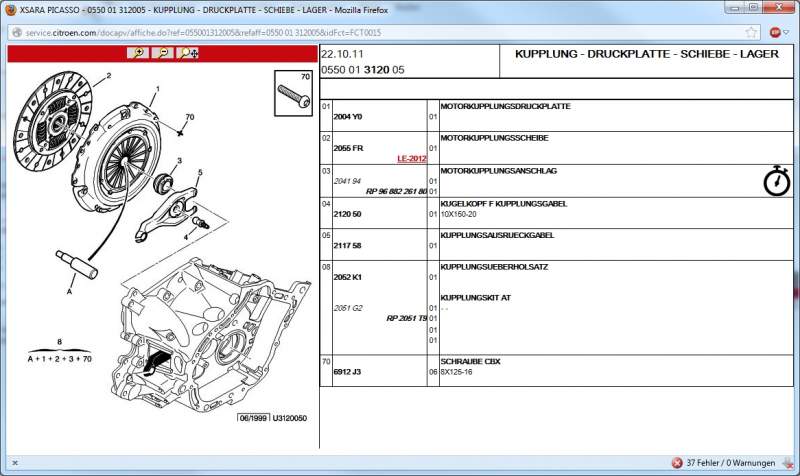Click the stopwatch icon in row 03
Viewport: 800px width, 476px height.
(777, 181)
